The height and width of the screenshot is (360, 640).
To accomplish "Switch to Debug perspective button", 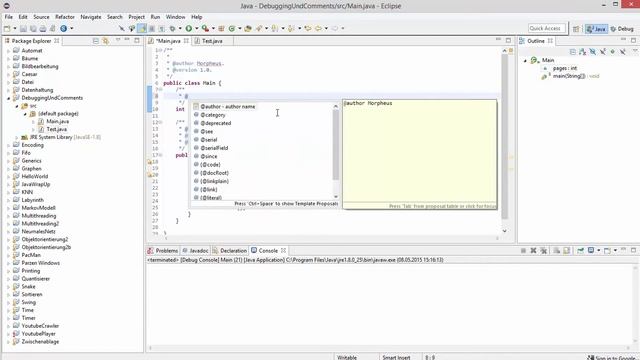I will (622, 29).
